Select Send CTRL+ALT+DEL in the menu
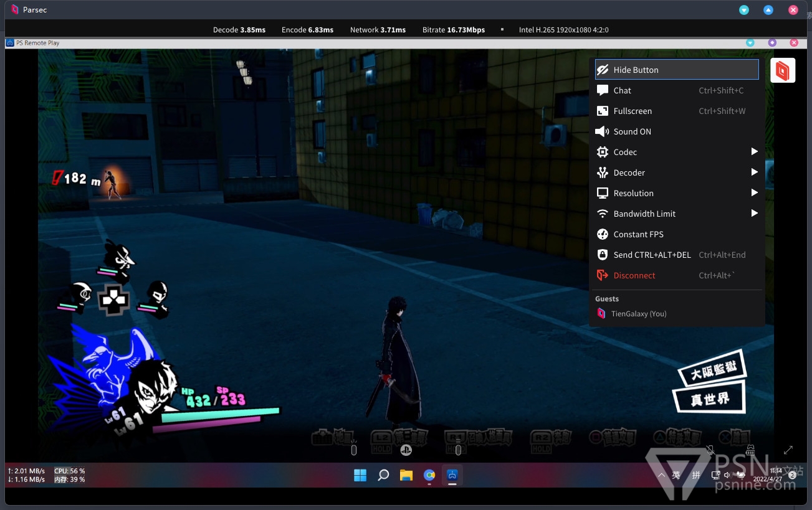 coord(677,255)
